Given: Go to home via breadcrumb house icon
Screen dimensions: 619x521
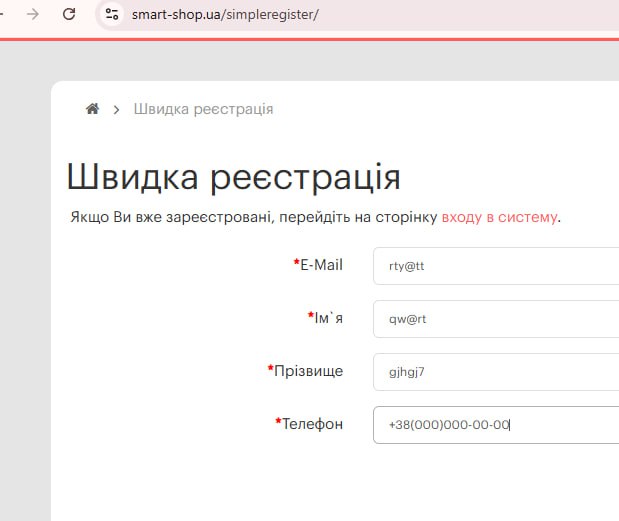Looking at the screenshot, I should tap(92, 109).
